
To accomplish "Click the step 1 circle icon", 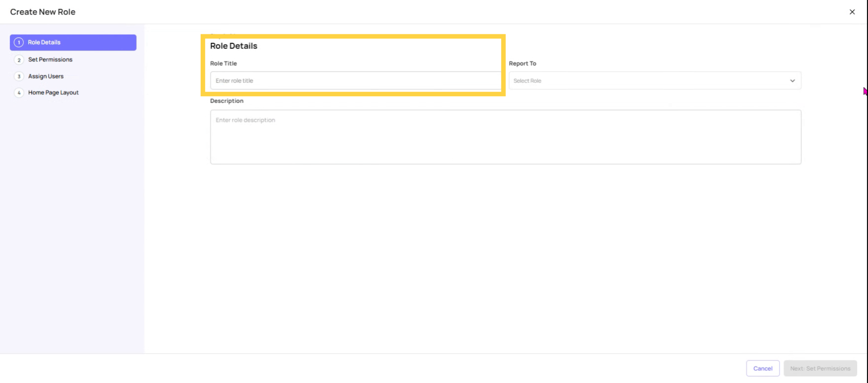I will [19, 42].
